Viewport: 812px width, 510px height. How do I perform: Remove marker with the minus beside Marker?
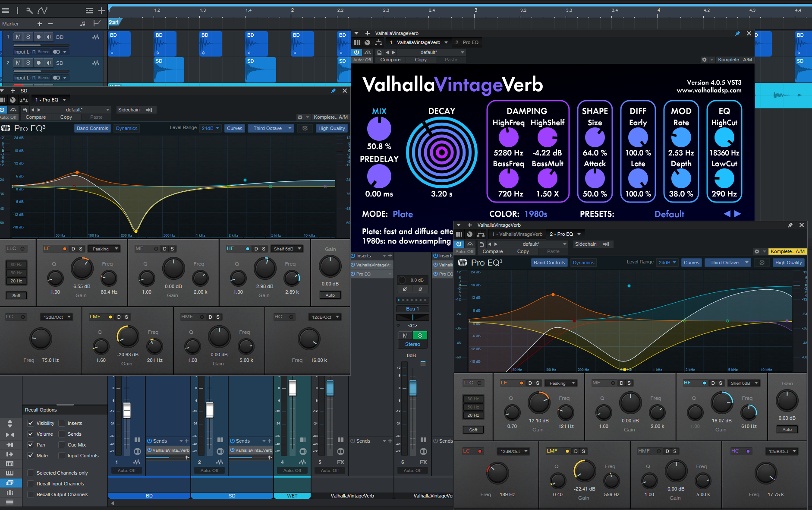[x=50, y=24]
